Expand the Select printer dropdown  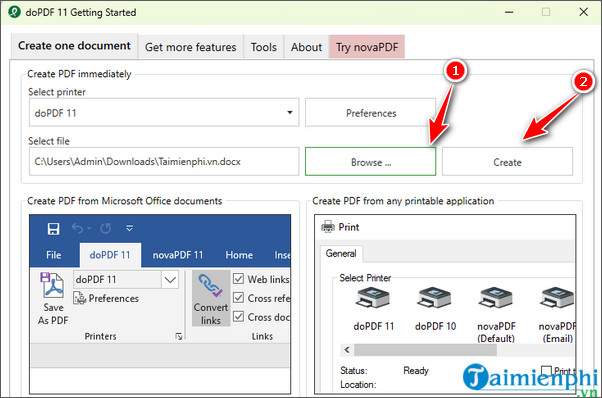290,112
